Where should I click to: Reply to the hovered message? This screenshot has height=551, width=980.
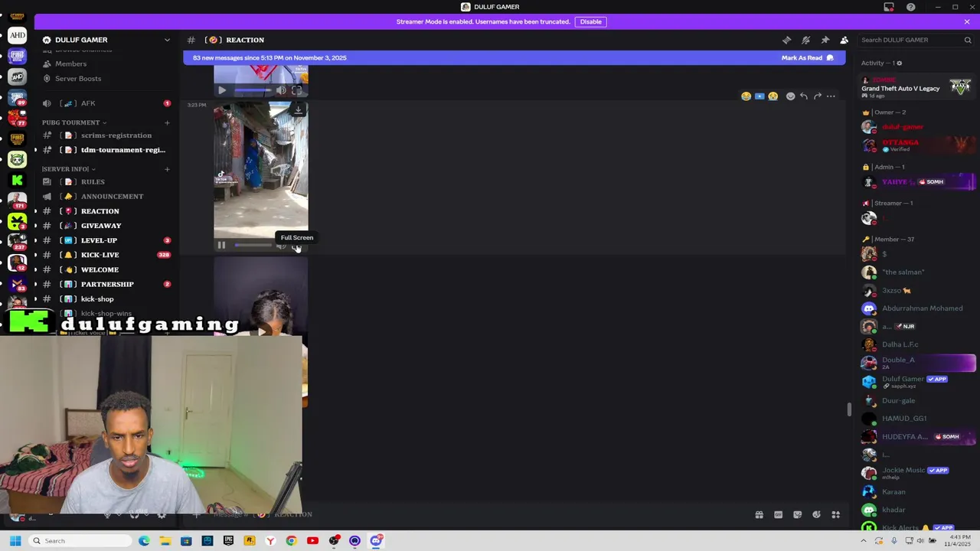pos(804,96)
